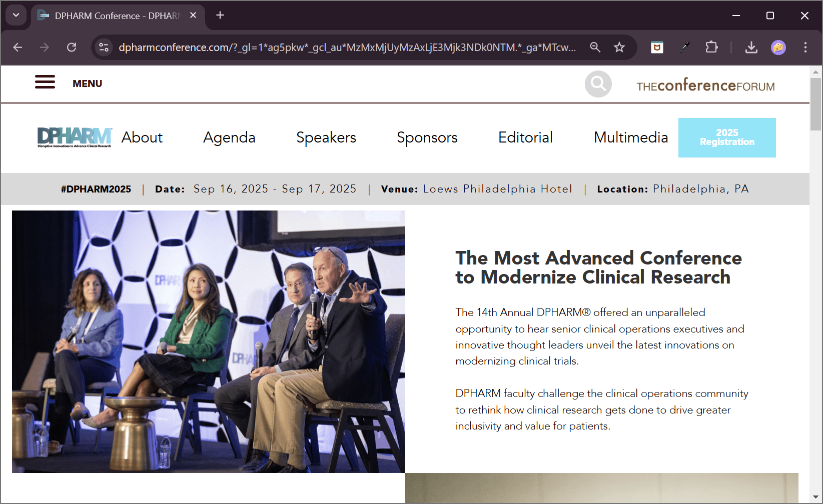The width and height of the screenshot is (823, 504).
Task: Open the Chrome three-dot menu
Action: (x=805, y=47)
